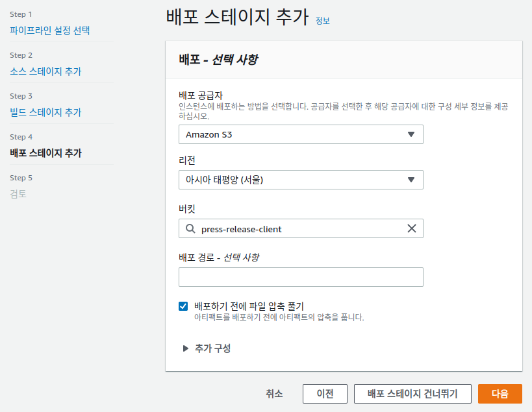The image size is (532, 412).
Task: Click the 이전 previous button
Action: (x=325, y=394)
